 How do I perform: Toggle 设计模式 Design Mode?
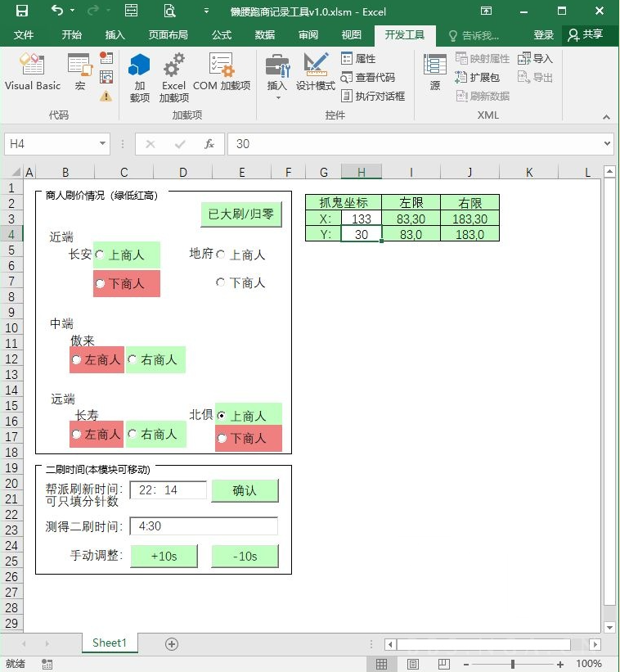pyautogui.click(x=315, y=71)
